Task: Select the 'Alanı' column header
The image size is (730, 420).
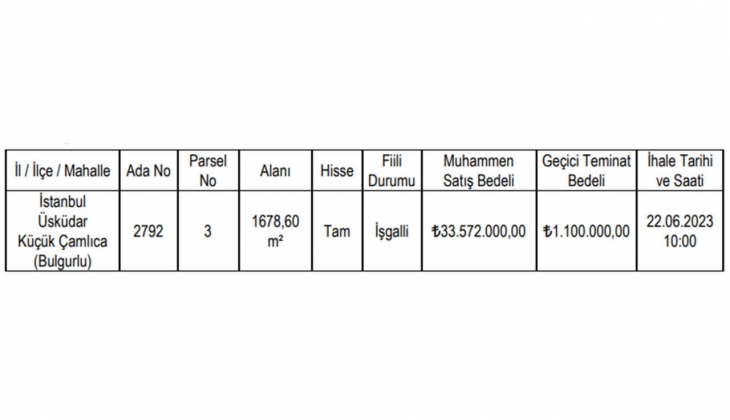Action: (275, 171)
